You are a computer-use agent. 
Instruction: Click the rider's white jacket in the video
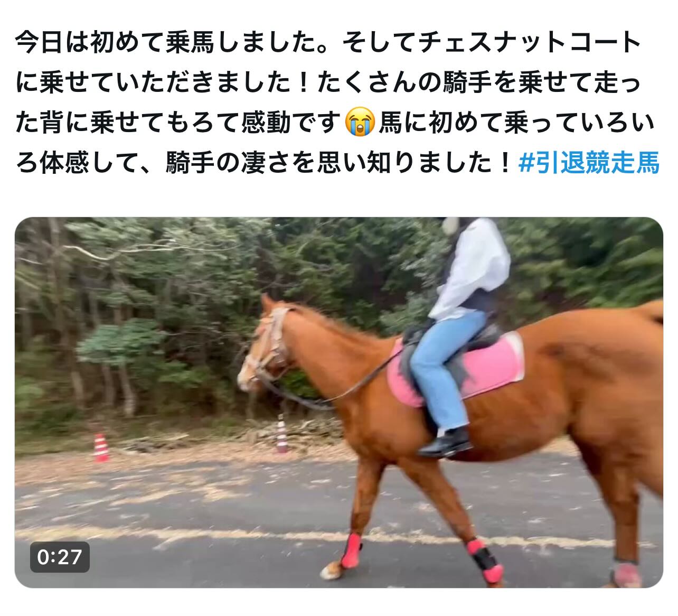[473, 269]
